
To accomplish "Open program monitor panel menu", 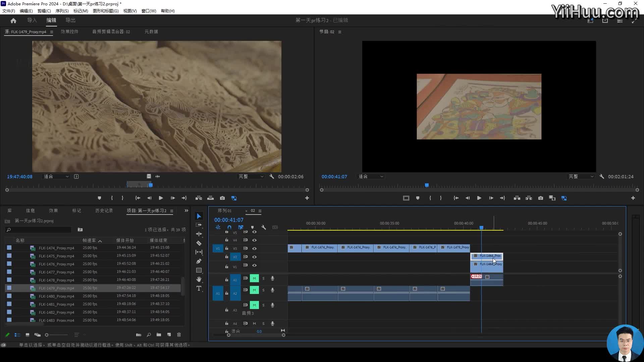I will click(339, 32).
